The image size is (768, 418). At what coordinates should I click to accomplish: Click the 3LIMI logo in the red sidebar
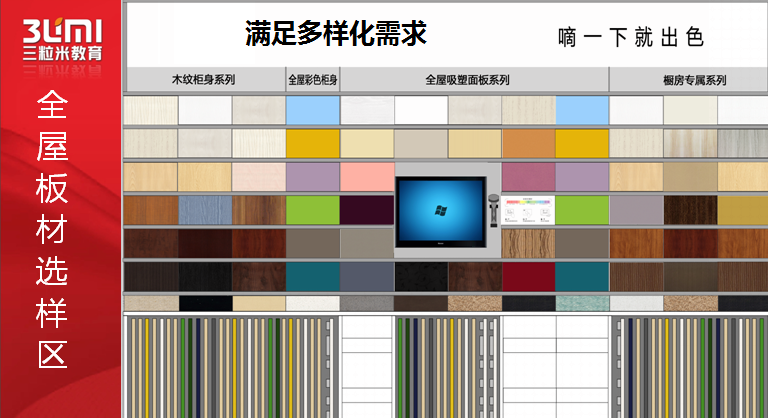tap(60, 30)
